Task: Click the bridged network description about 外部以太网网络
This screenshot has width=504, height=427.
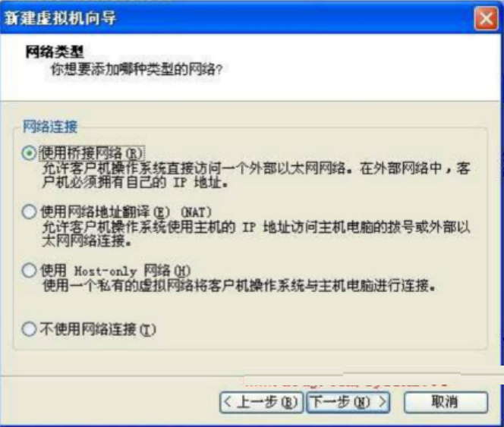Action: [257, 175]
